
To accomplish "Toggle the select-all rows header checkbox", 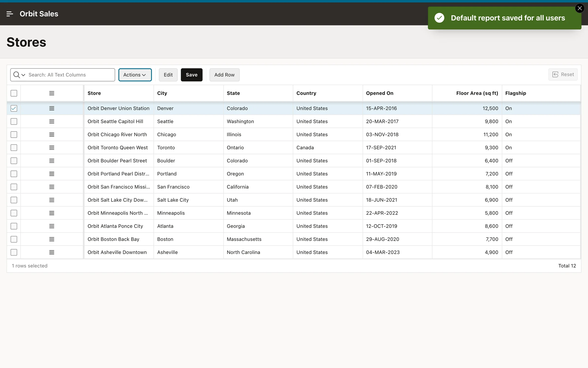I will point(14,93).
